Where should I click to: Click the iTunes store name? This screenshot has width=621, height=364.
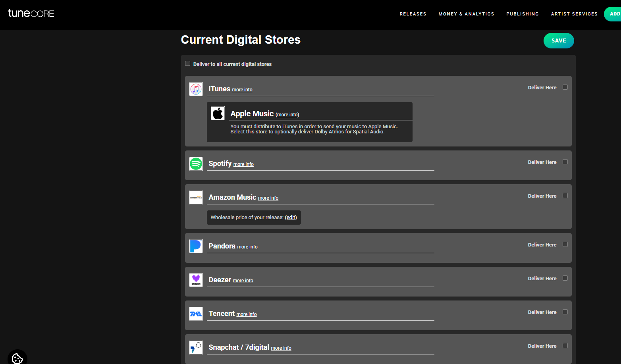(x=219, y=89)
